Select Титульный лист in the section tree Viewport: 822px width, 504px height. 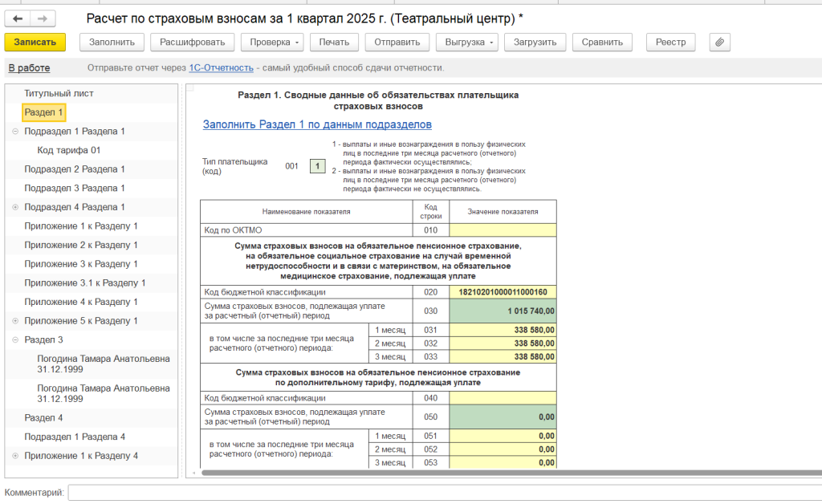(x=59, y=93)
